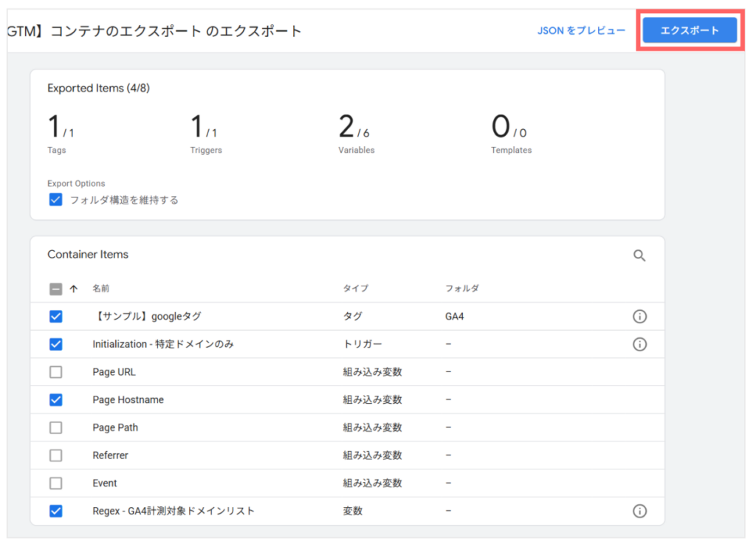Show info icon for Initialization trigger row
This screenshot has height=547, width=756.
pyautogui.click(x=640, y=344)
